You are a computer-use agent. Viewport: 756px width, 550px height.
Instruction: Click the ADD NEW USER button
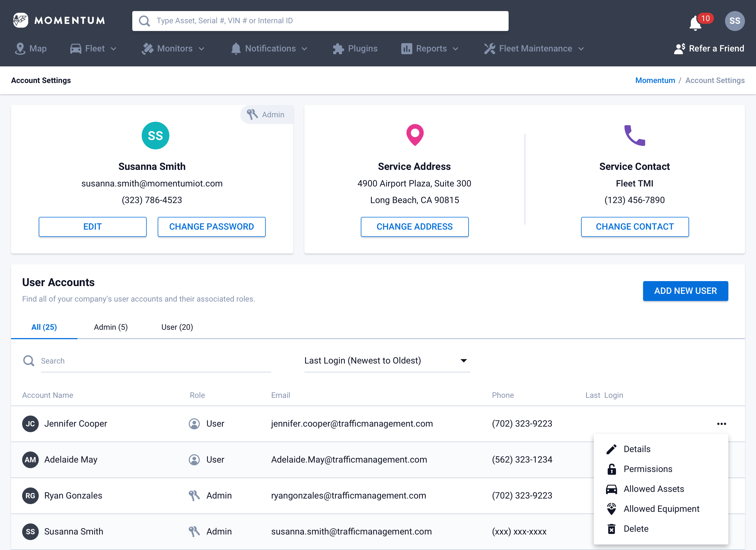click(x=685, y=291)
